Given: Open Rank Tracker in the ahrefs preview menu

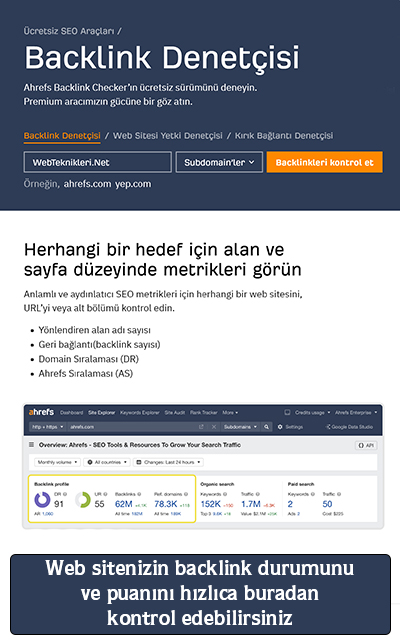Looking at the screenshot, I should [x=204, y=413].
